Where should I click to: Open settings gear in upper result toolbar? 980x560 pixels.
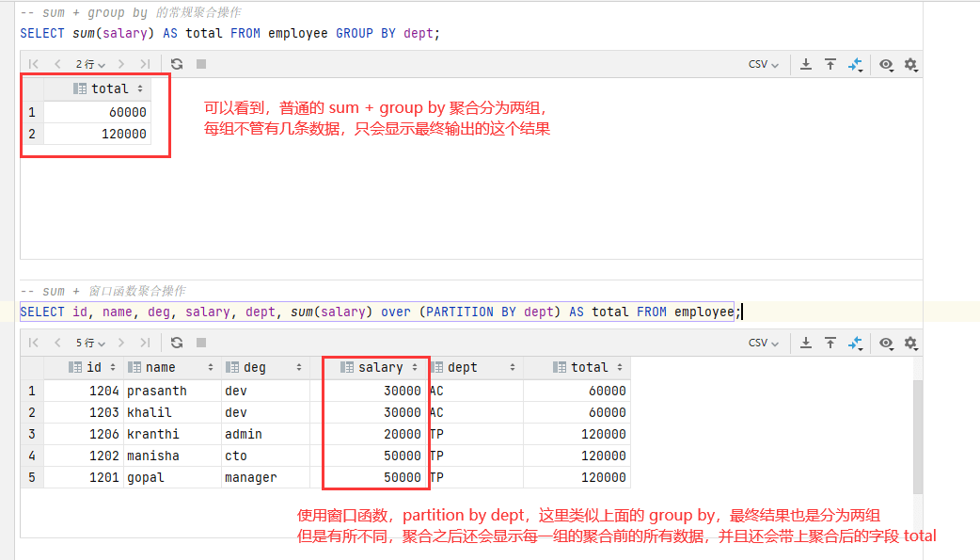pos(910,64)
